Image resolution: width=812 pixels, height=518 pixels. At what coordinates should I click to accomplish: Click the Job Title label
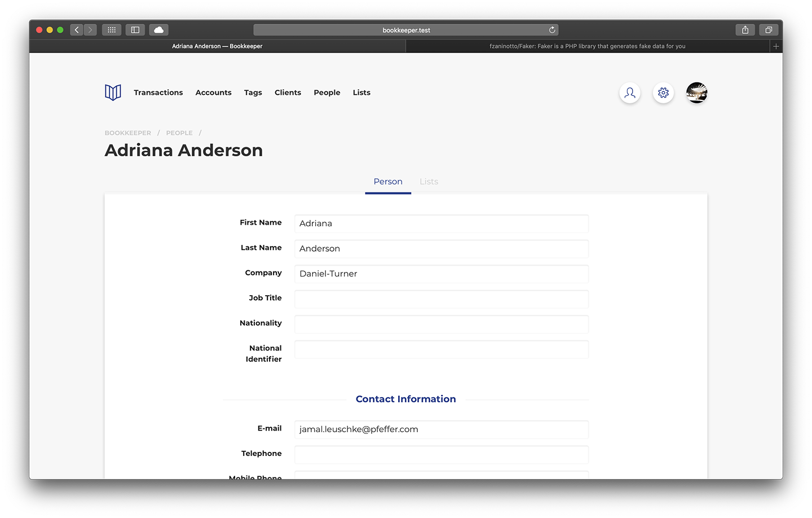(265, 298)
